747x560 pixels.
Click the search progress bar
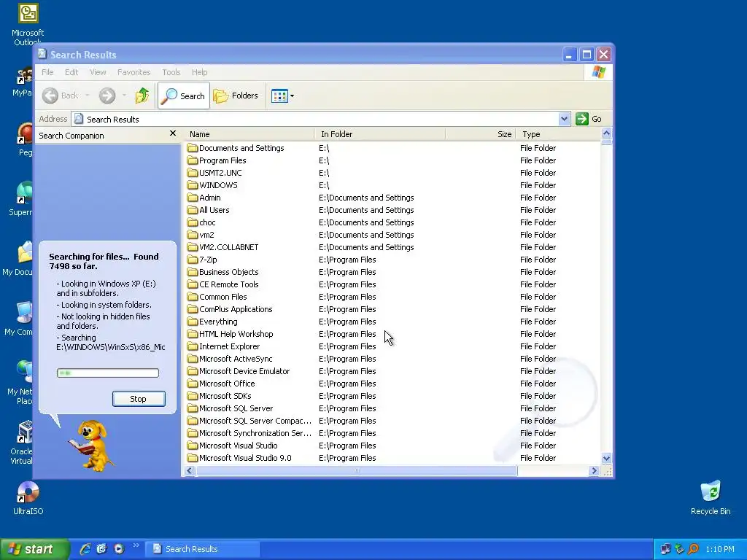(x=108, y=373)
